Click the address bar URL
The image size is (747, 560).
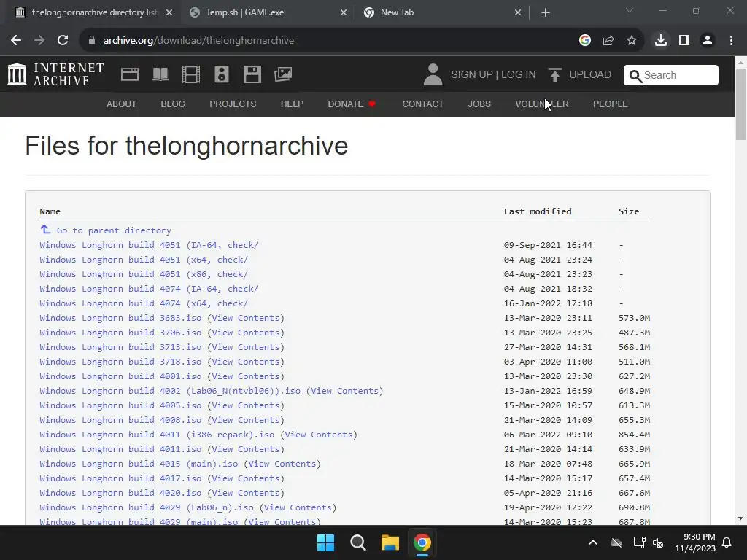[198, 41]
